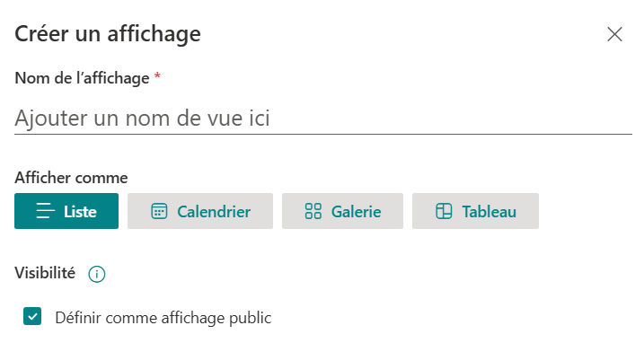Click the Créer un affichage heading
Viewport: 644px width, 343px height.
[108, 34]
